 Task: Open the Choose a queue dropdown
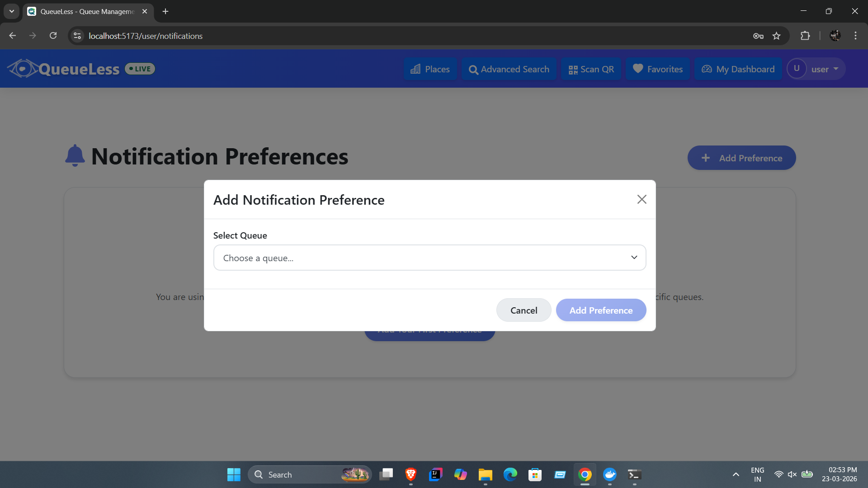[x=429, y=258]
